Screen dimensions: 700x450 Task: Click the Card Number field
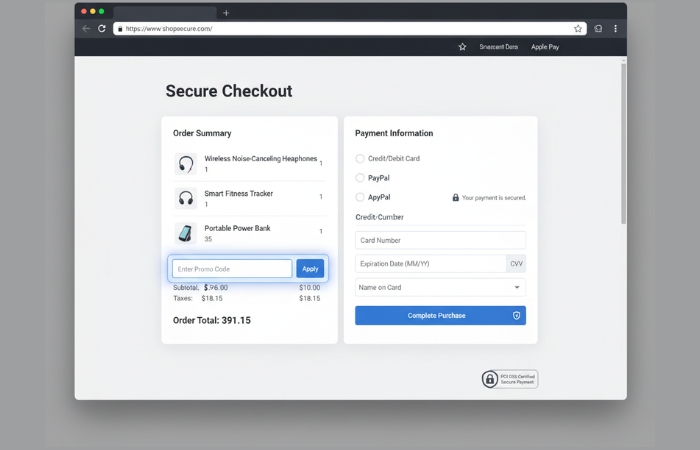(440, 240)
